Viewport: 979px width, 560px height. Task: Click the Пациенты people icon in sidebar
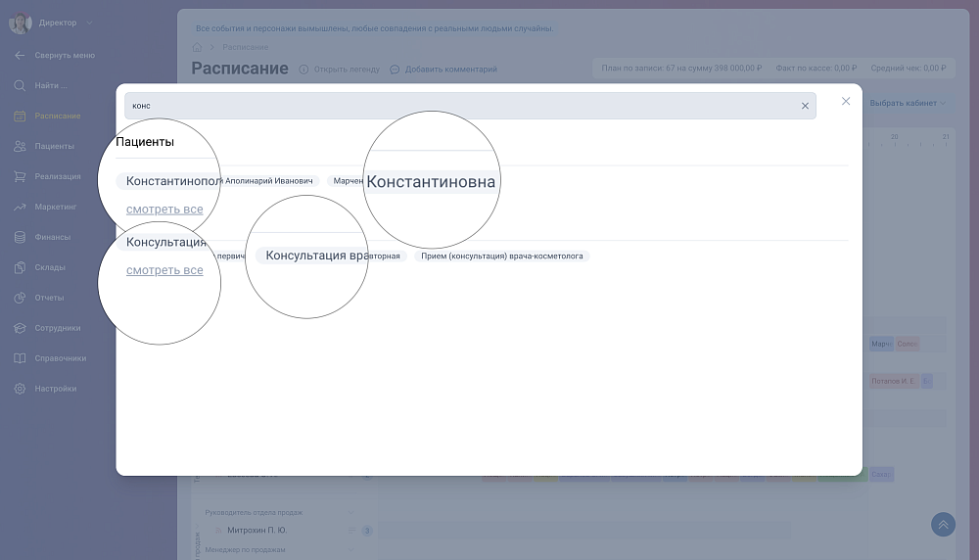(x=20, y=146)
